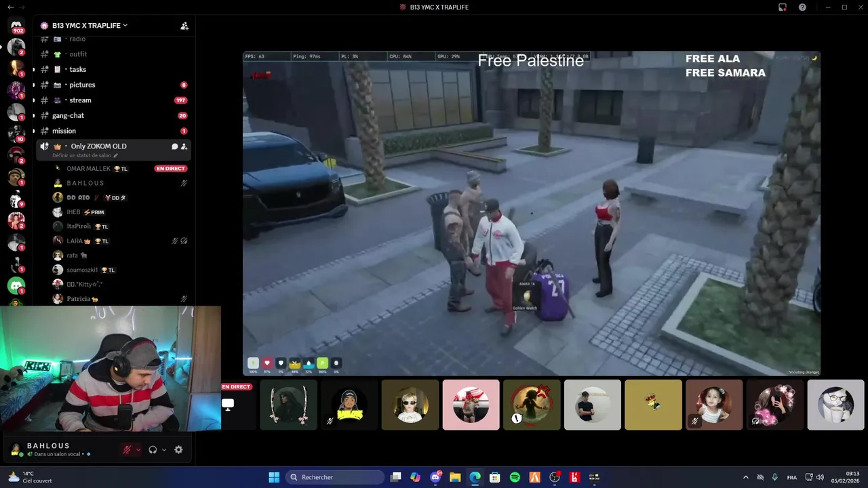This screenshot has width=868, height=488.
Task: Open File Explorer on taskbar
Action: [455, 477]
